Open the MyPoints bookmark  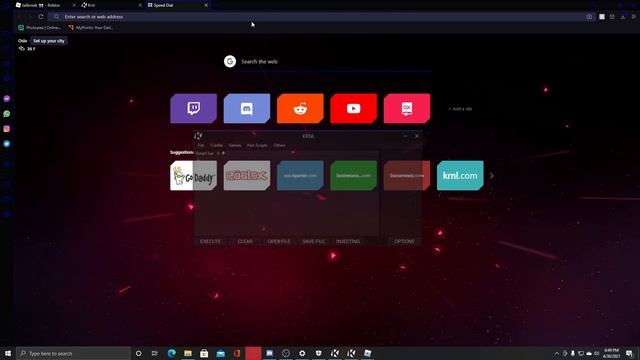point(91,28)
